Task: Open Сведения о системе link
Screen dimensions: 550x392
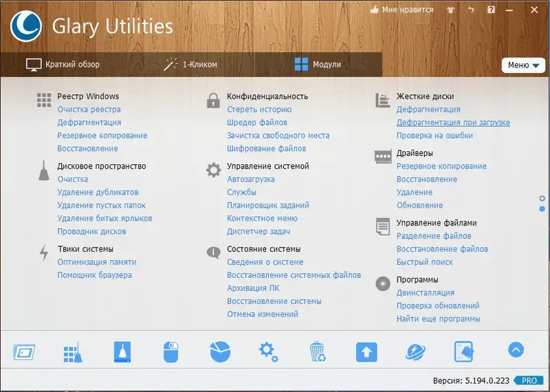Action: [x=265, y=262]
